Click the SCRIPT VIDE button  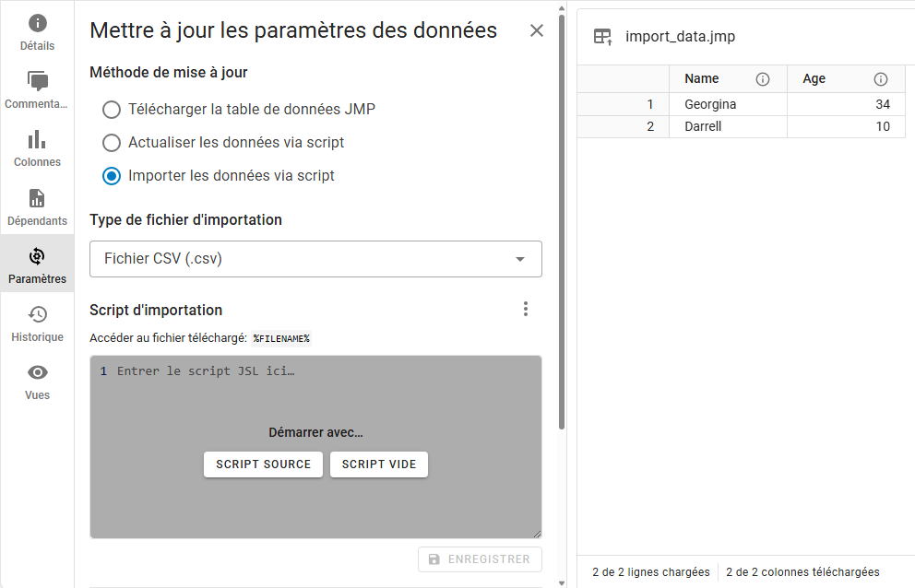click(x=379, y=465)
